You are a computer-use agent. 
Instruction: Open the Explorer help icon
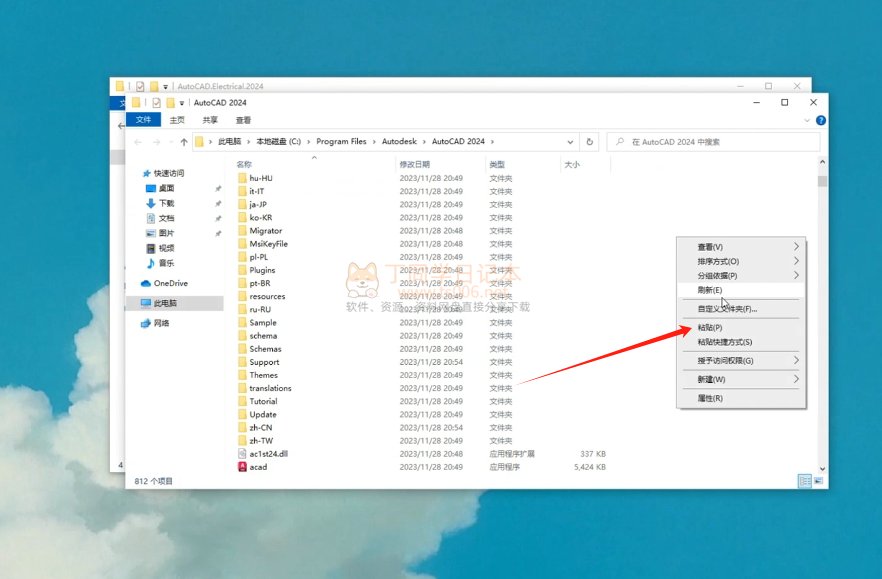(x=821, y=120)
